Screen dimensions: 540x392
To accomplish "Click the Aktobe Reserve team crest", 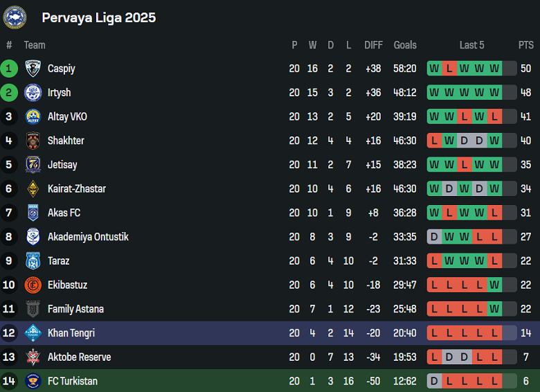I will tap(33, 357).
